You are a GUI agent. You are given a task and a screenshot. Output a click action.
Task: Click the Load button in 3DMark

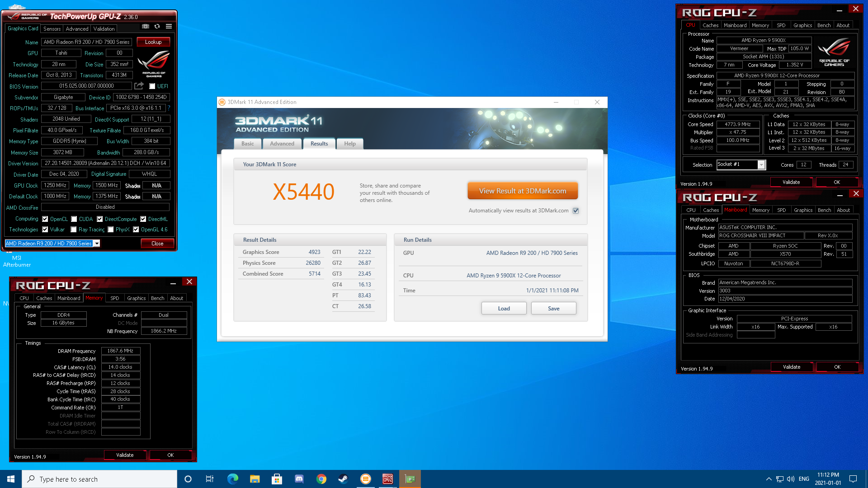coord(504,309)
